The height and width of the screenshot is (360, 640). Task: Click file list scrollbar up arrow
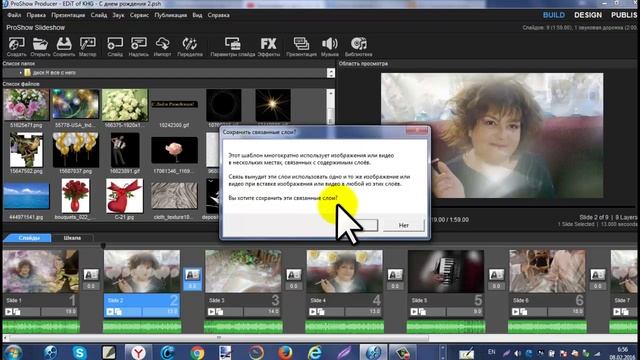pyautogui.click(x=331, y=93)
